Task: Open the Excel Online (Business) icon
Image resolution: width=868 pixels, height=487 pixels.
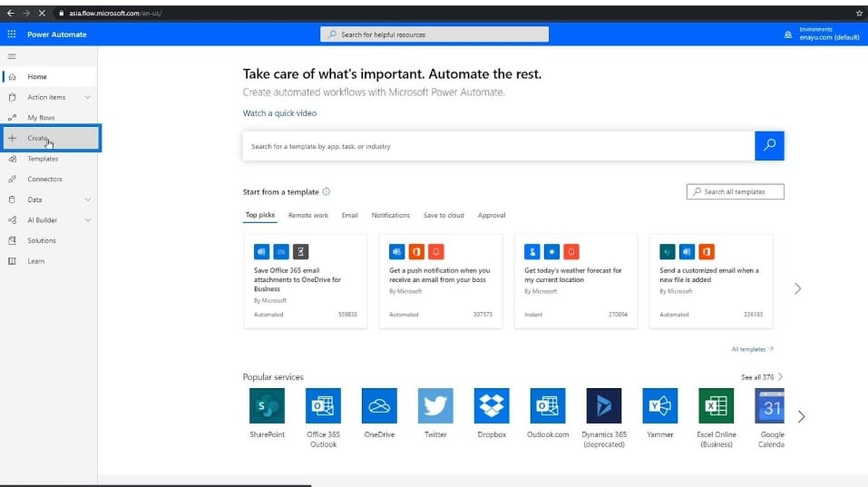Action: tap(717, 405)
